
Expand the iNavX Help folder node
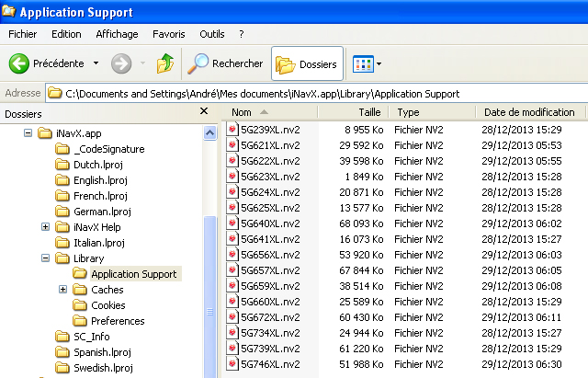[x=46, y=227]
